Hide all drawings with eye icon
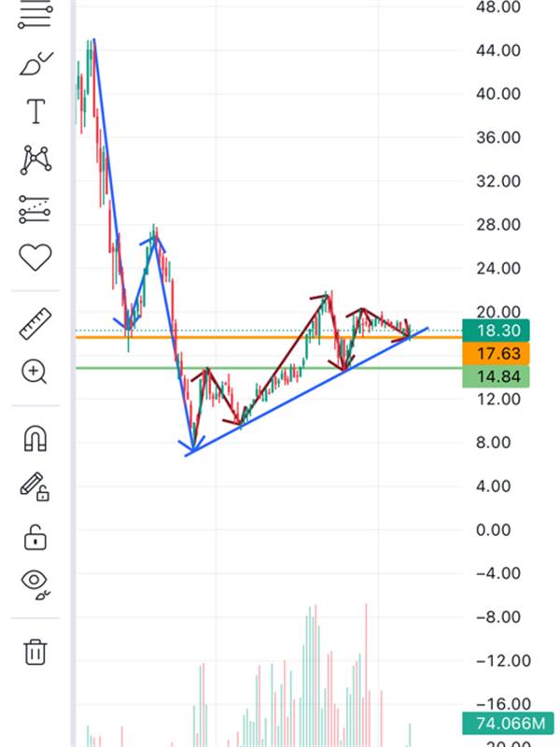The image size is (560, 747). point(35,585)
